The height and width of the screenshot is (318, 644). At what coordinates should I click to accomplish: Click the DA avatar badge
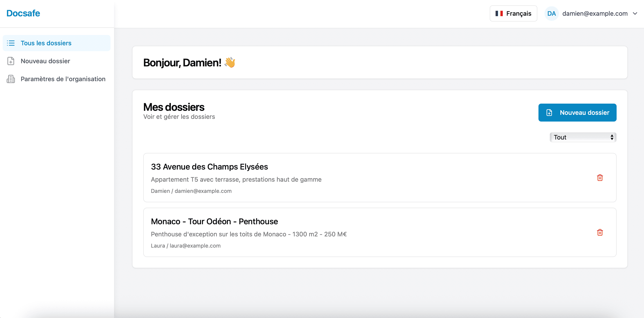tap(551, 13)
